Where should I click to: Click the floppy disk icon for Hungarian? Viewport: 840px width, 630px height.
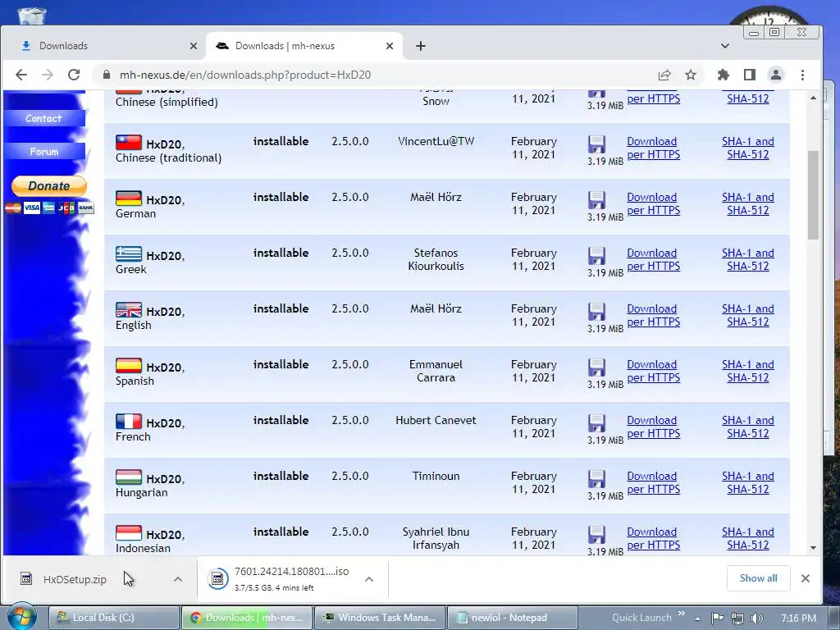click(596, 478)
